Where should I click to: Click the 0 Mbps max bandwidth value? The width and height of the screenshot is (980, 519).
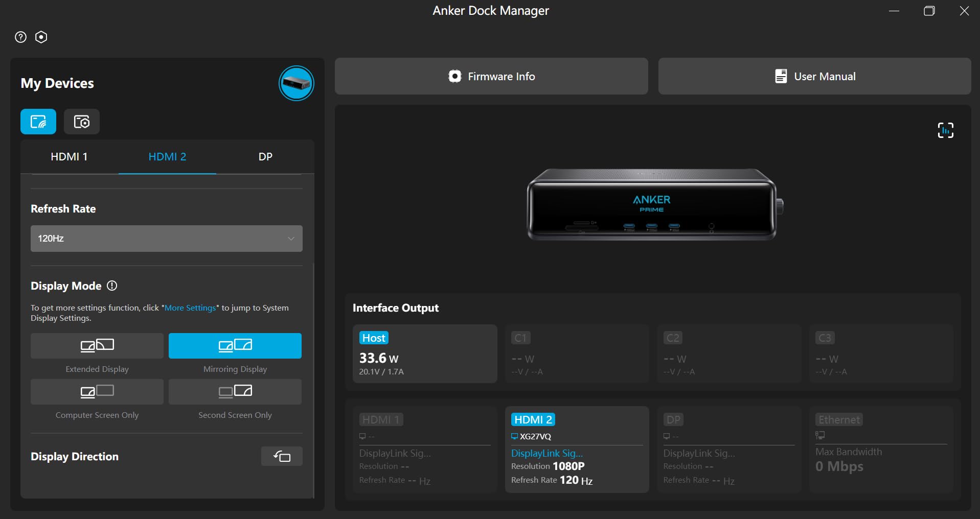839,466
